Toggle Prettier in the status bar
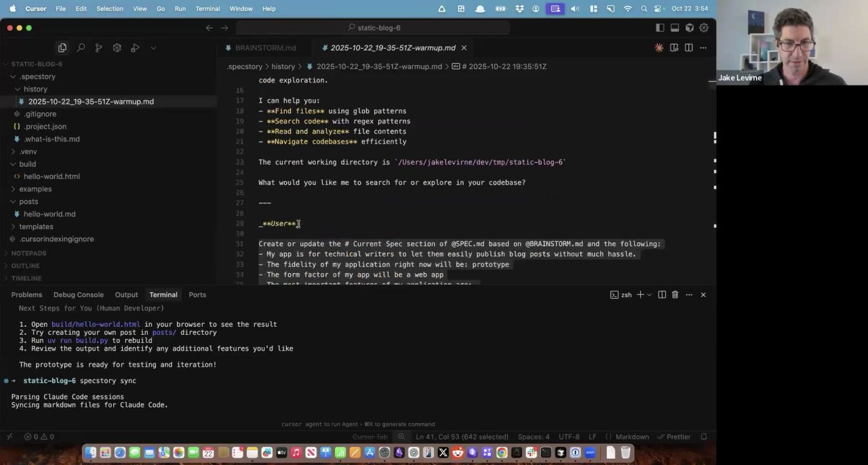This screenshot has height=465, width=868. point(676,437)
